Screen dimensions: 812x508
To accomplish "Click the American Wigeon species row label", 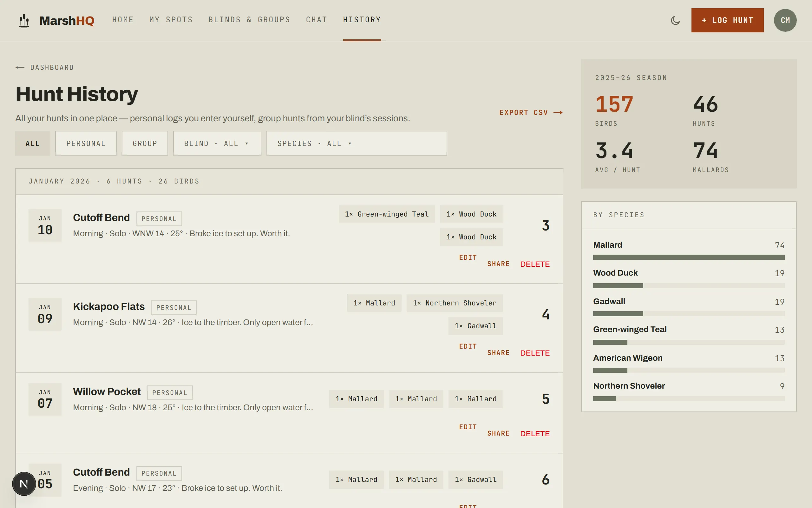I will click(627, 358).
